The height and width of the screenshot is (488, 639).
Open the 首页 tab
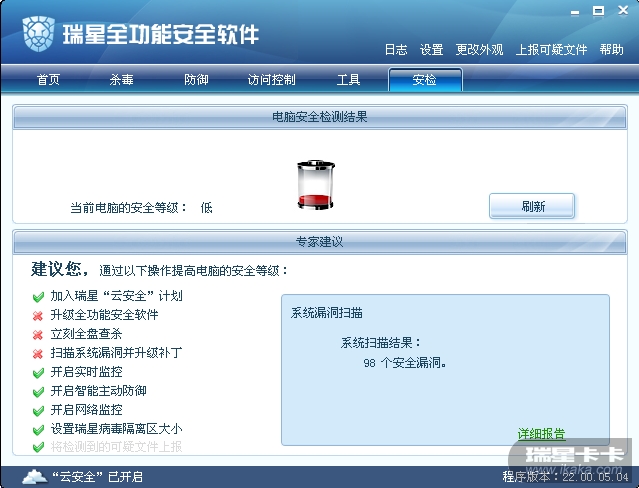48,79
